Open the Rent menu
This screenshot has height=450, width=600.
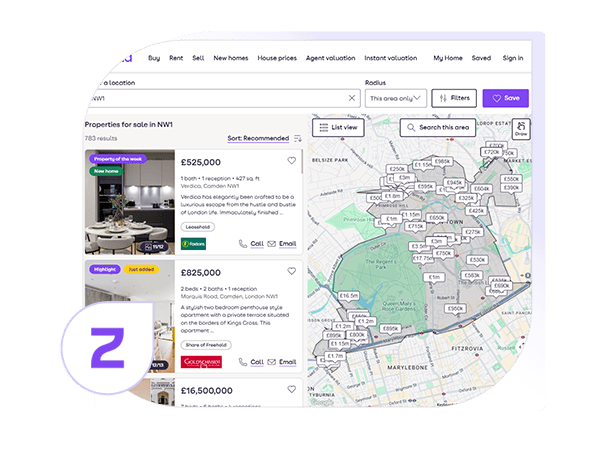[176, 58]
